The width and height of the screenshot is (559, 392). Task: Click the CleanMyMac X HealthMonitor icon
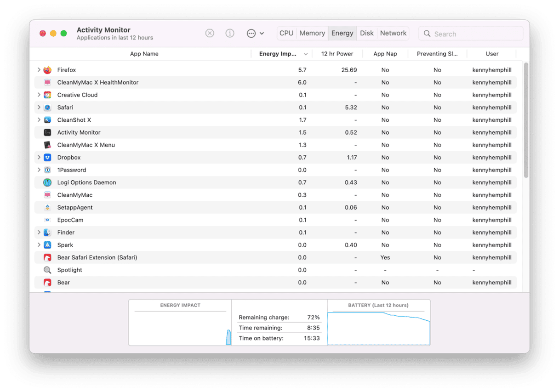[47, 82]
